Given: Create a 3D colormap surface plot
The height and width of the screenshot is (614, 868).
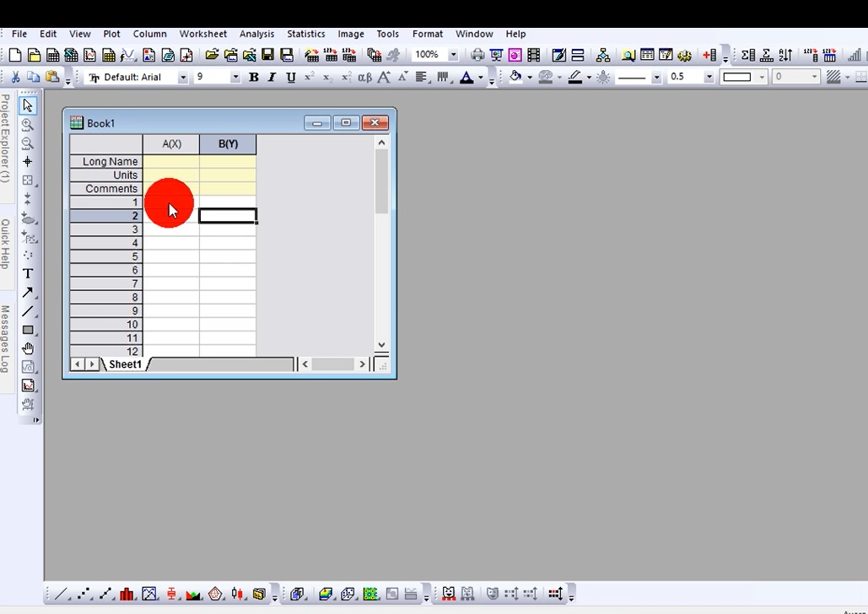Looking at the screenshot, I should (x=326, y=594).
